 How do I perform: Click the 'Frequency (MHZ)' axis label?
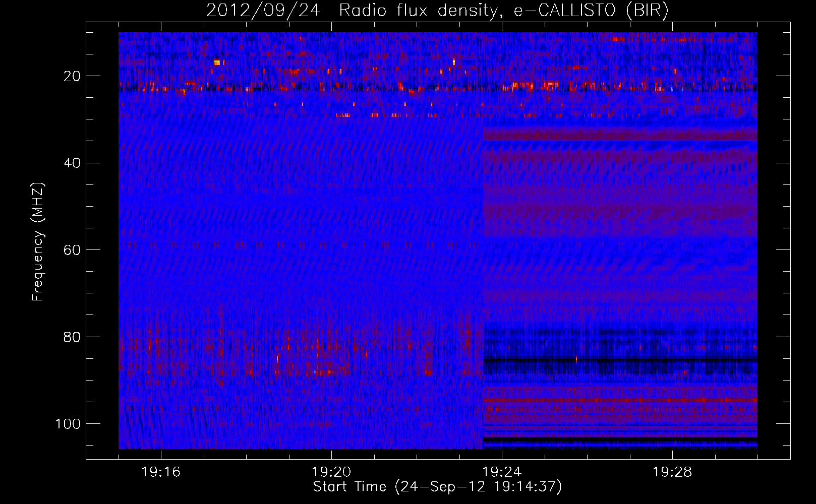point(38,242)
